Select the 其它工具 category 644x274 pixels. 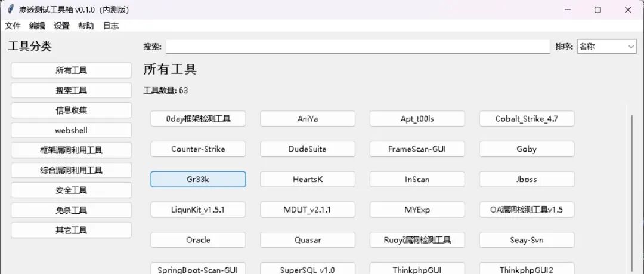click(72, 230)
